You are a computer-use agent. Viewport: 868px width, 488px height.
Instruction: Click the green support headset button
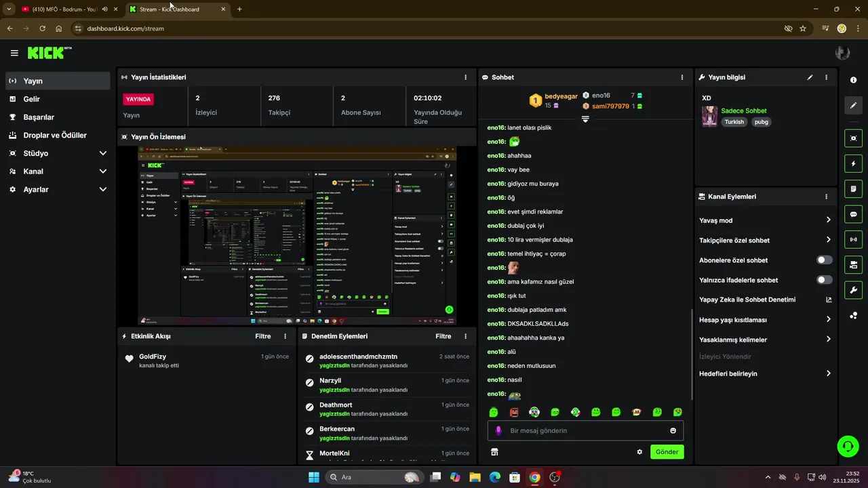[848, 446]
